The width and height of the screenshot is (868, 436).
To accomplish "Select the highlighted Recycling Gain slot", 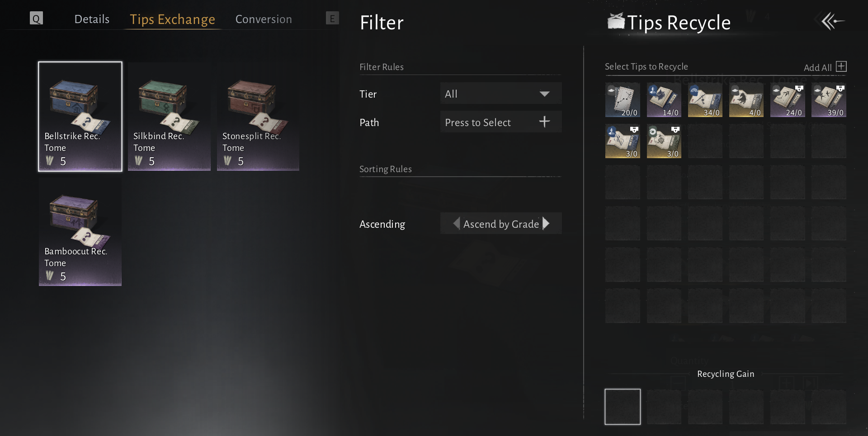I will point(623,407).
